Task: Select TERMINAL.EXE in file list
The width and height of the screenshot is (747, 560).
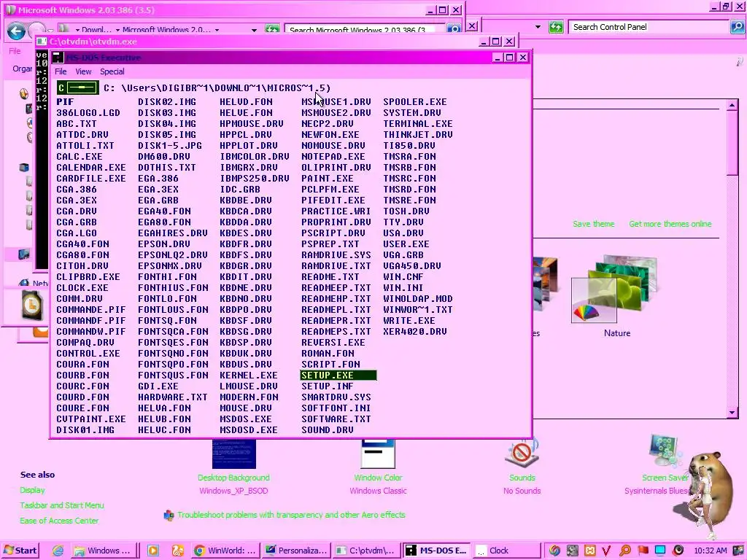Action: tap(418, 123)
